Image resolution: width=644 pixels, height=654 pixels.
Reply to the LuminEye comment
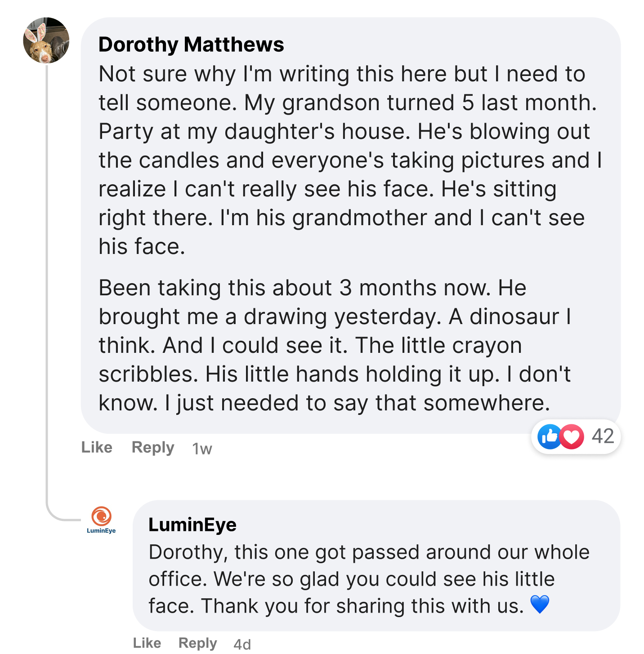198,643
